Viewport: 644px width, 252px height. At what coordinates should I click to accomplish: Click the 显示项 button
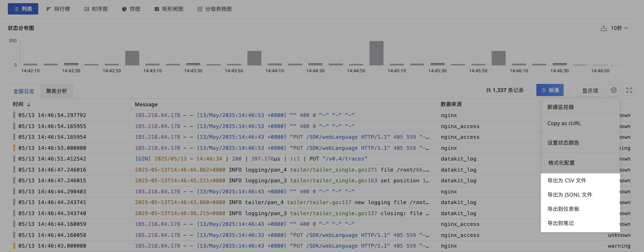point(590,91)
